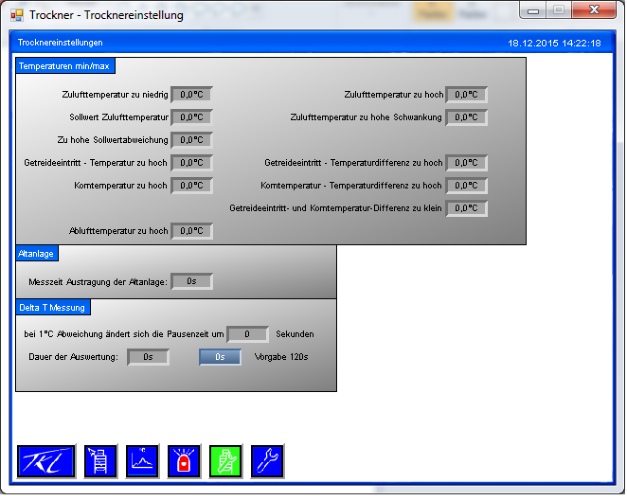Set Messzeit Austragung der Altanlage field

191,282
